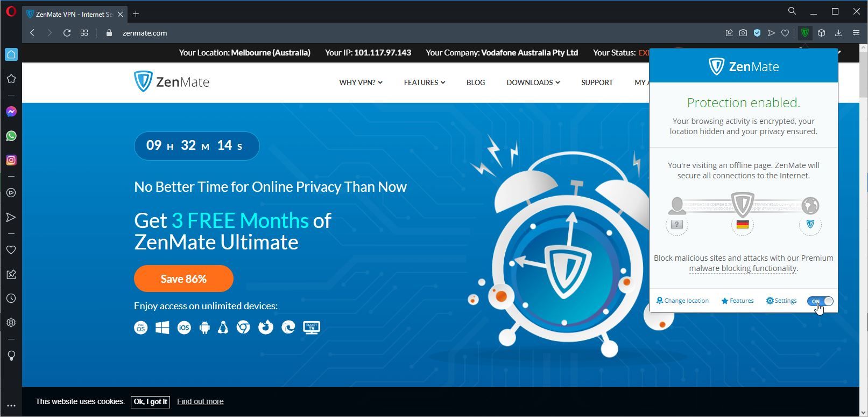Open sidebar Home icon
868x417 pixels.
click(x=11, y=54)
